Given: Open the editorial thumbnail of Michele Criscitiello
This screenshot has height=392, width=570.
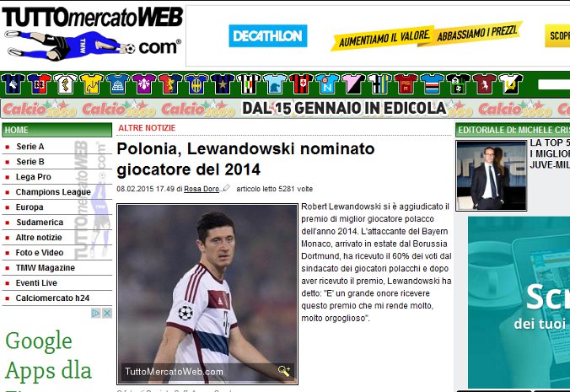Looking at the screenshot, I should click(491, 175).
